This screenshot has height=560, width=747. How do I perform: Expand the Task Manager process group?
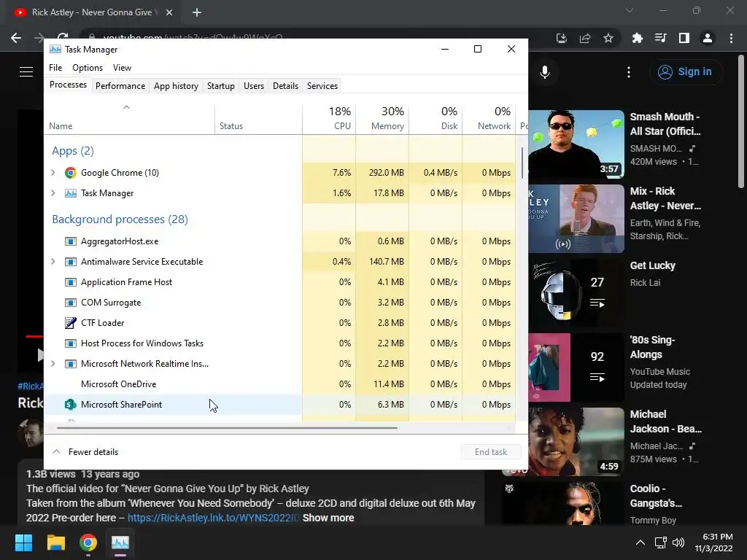tap(53, 193)
